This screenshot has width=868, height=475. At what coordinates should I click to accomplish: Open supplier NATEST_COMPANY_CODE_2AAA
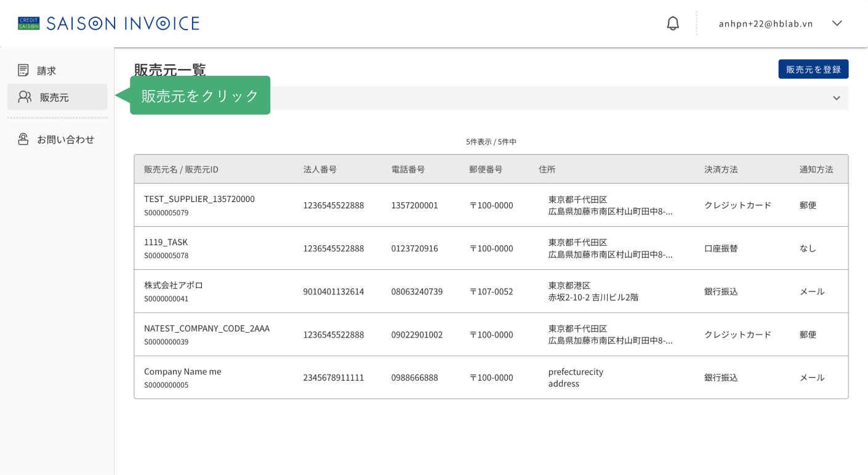click(207, 328)
